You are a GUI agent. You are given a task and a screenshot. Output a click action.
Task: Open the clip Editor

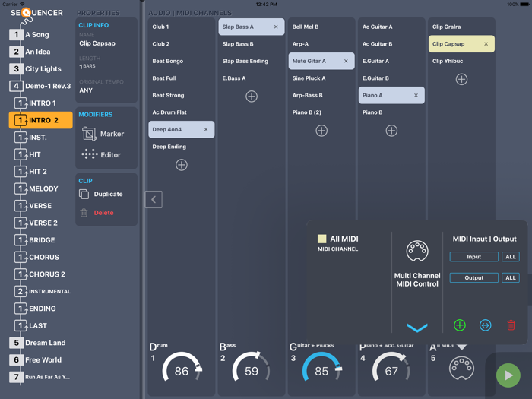point(101,154)
